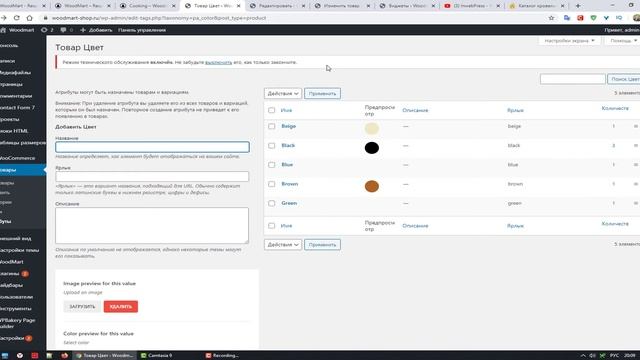Tick the checkbox for Blue row
The height and width of the screenshot is (360, 640).
pyautogui.click(x=271, y=165)
